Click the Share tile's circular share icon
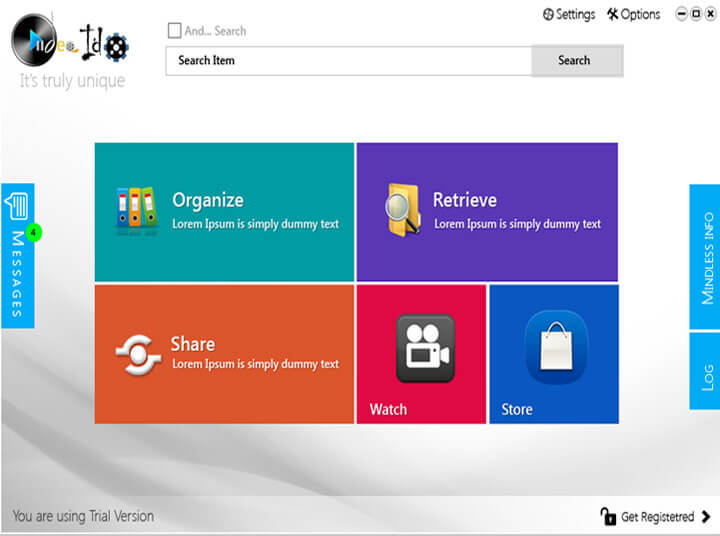 [138, 355]
